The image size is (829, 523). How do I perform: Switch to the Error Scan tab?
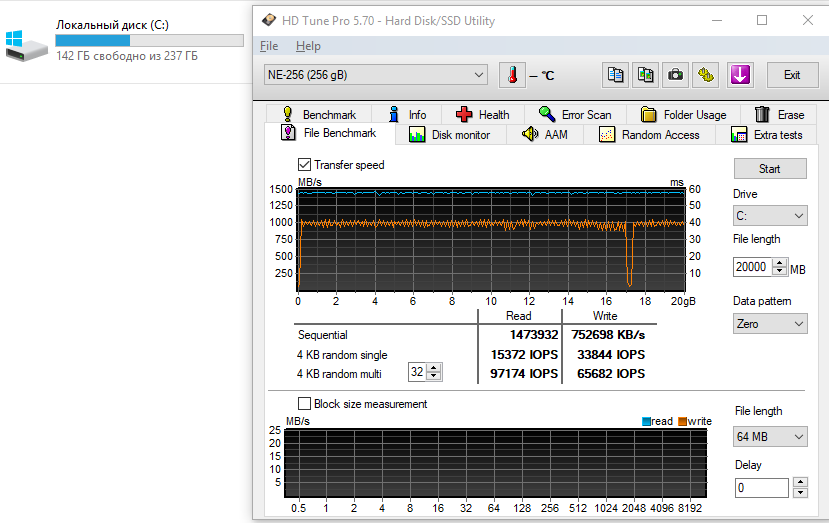575,114
